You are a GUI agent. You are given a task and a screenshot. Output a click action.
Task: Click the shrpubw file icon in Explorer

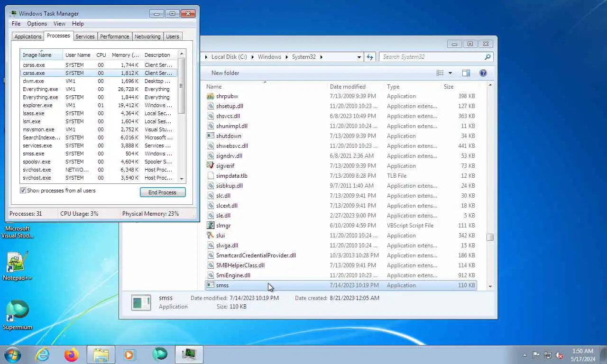[211, 96]
